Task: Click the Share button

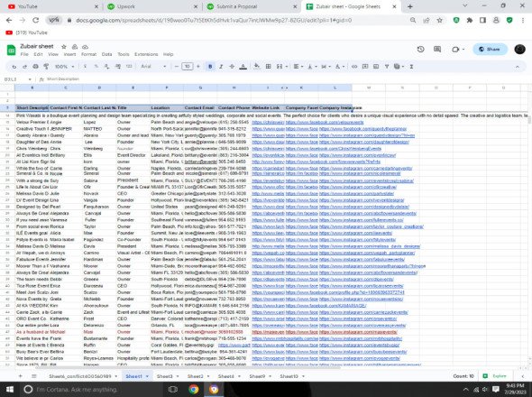Action: [x=490, y=50]
